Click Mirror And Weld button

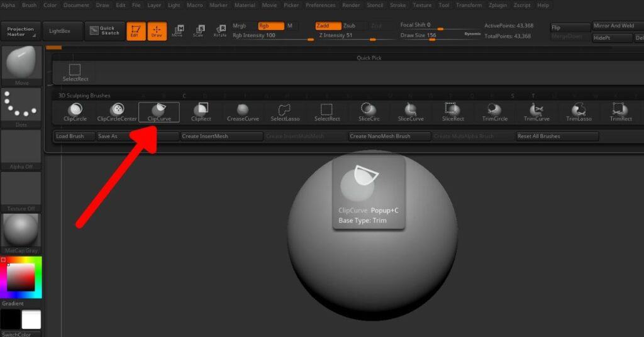point(618,26)
